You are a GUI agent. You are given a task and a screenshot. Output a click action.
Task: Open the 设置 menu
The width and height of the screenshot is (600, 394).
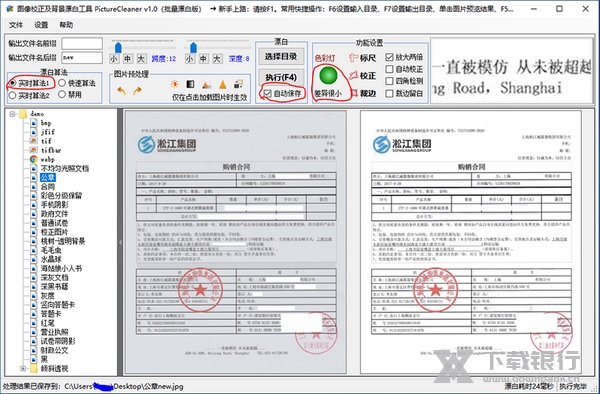(x=41, y=25)
